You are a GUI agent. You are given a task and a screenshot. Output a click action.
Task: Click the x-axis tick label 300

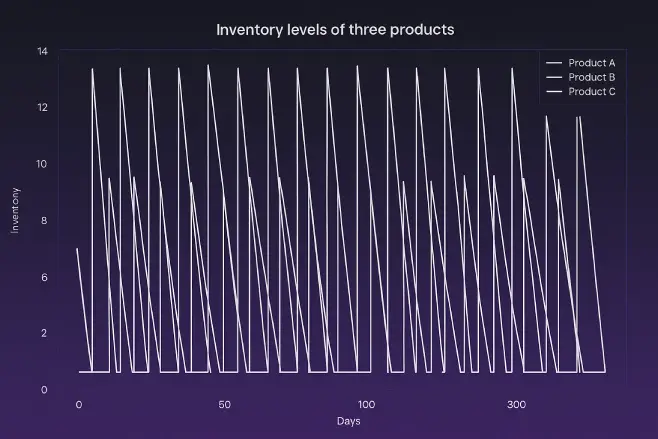516,404
